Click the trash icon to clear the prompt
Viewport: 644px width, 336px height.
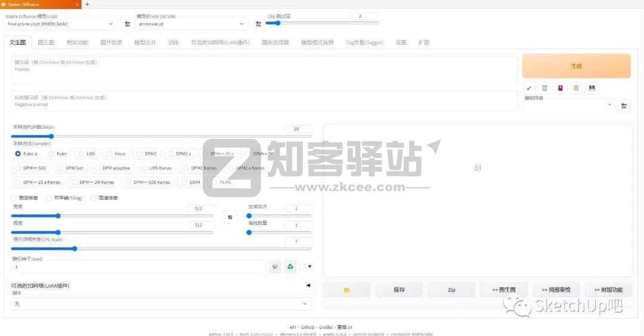[544, 88]
